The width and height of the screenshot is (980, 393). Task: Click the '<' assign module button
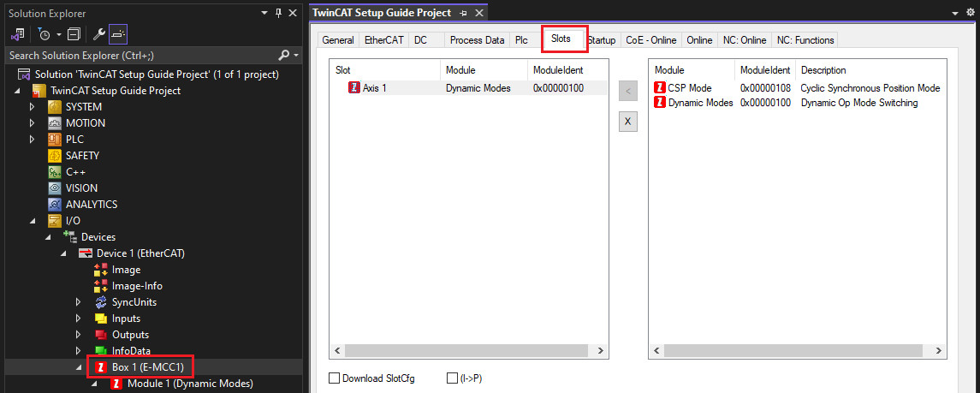point(628,92)
